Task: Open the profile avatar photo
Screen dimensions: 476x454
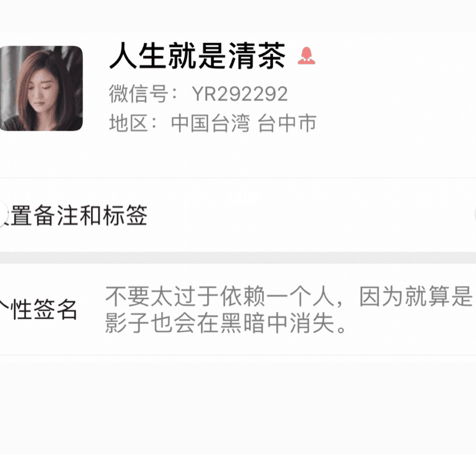Action: tap(41, 88)
